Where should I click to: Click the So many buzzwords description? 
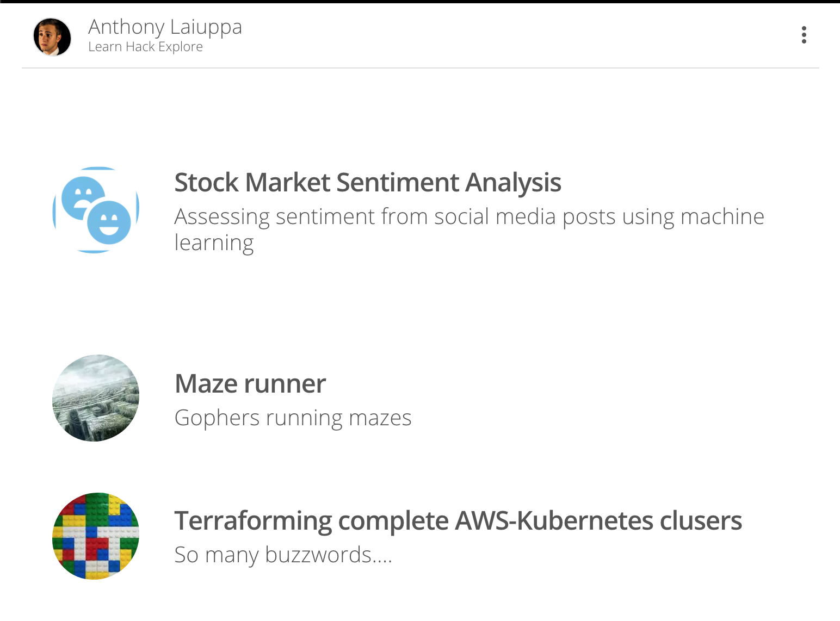coord(283,555)
